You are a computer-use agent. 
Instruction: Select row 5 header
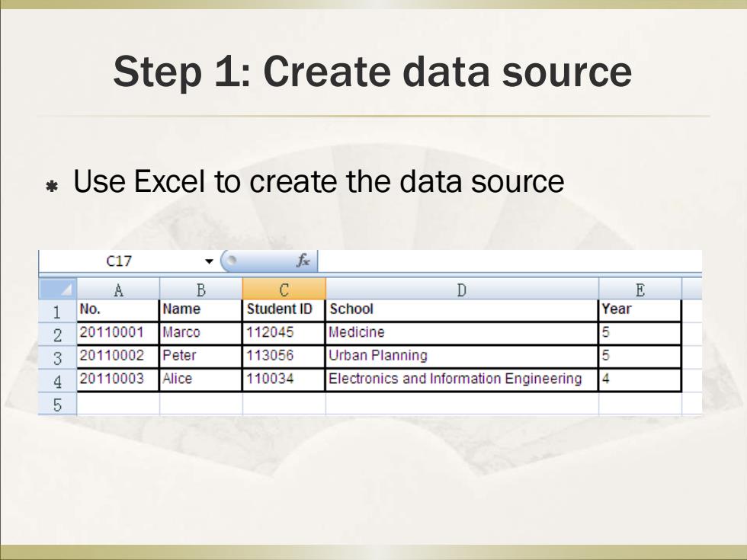58,404
